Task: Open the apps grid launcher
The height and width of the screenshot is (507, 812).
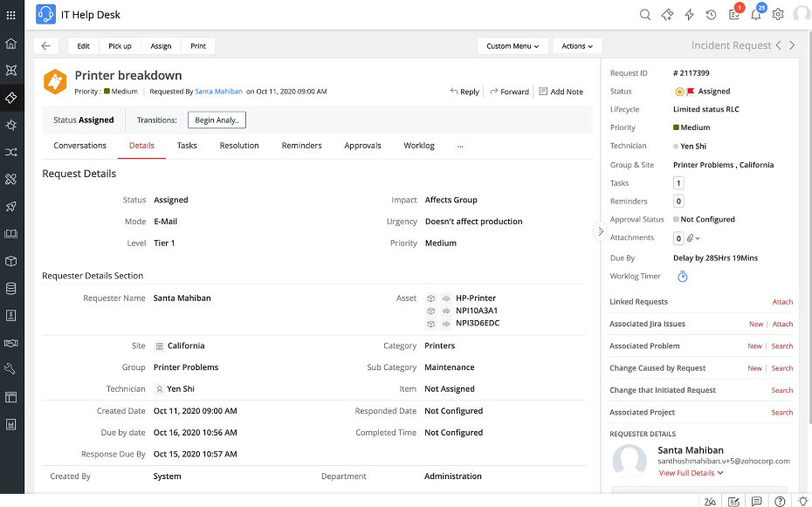Action: (10, 15)
